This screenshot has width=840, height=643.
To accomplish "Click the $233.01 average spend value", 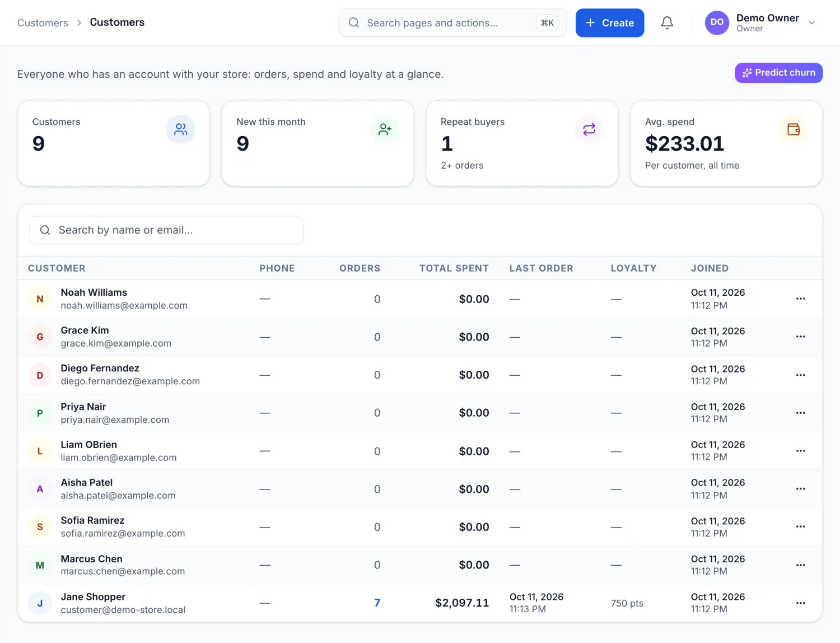I will [684, 144].
